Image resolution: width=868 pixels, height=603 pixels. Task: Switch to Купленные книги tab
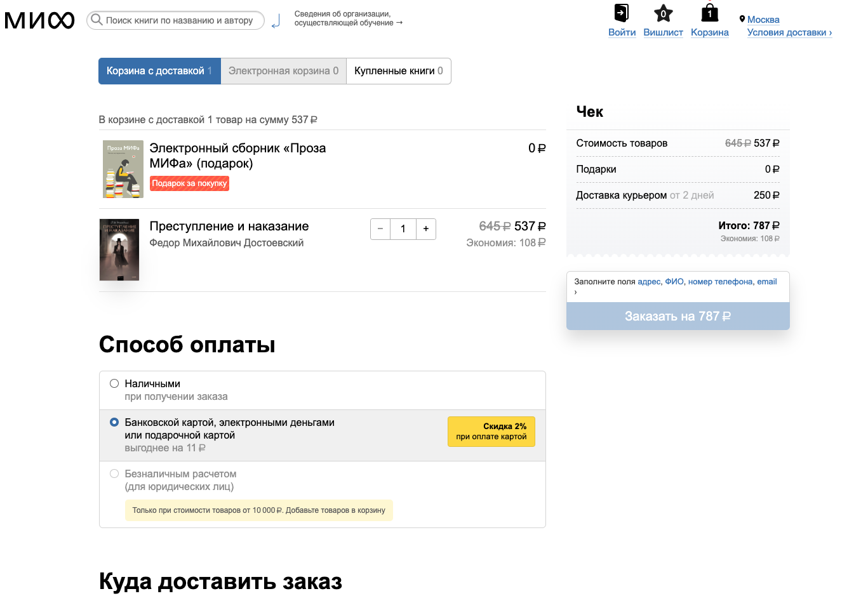click(399, 71)
